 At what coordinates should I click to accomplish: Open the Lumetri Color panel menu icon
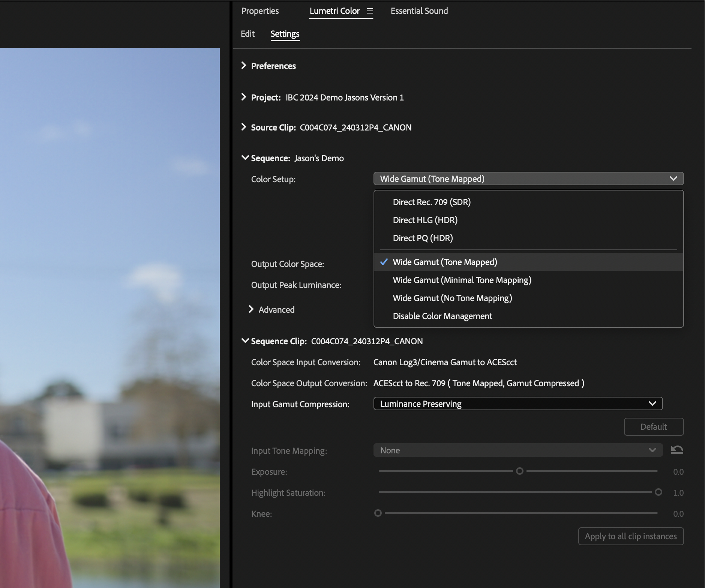[370, 11]
